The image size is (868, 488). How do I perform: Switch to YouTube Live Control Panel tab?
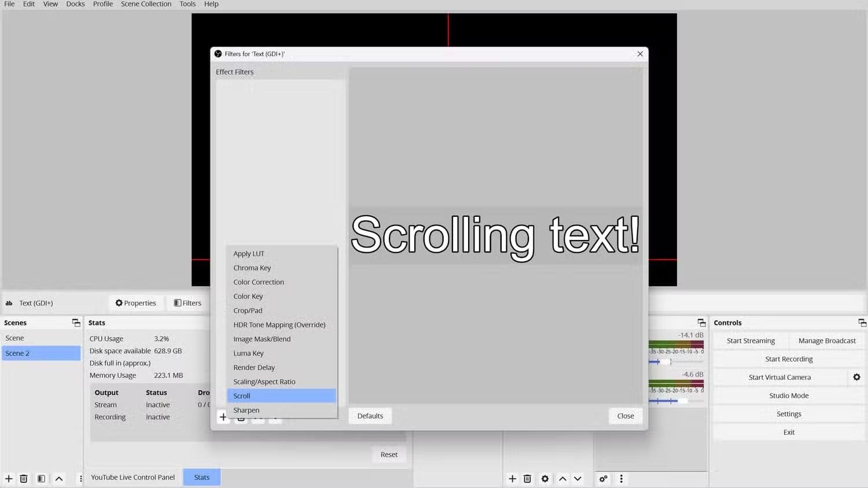(133, 477)
